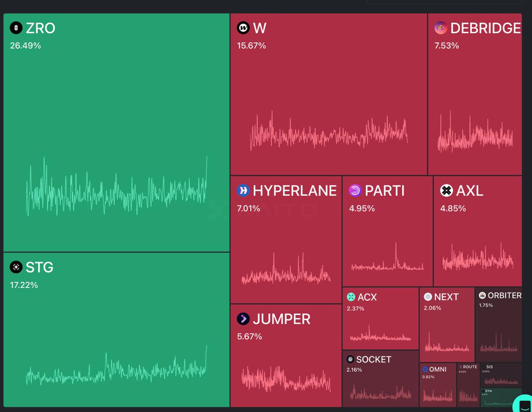
Task: Click the Wormhole W logo icon
Action: [x=243, y=28]
